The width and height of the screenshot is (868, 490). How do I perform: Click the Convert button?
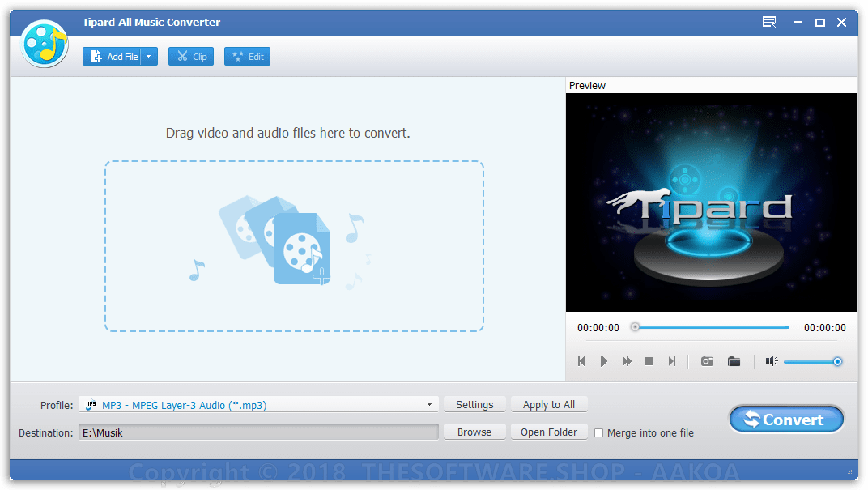(785, 419)
